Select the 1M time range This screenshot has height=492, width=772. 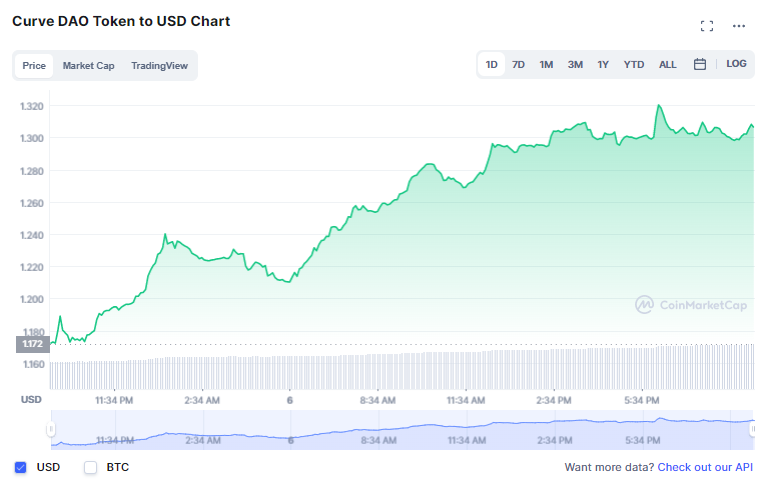(546, 65)
